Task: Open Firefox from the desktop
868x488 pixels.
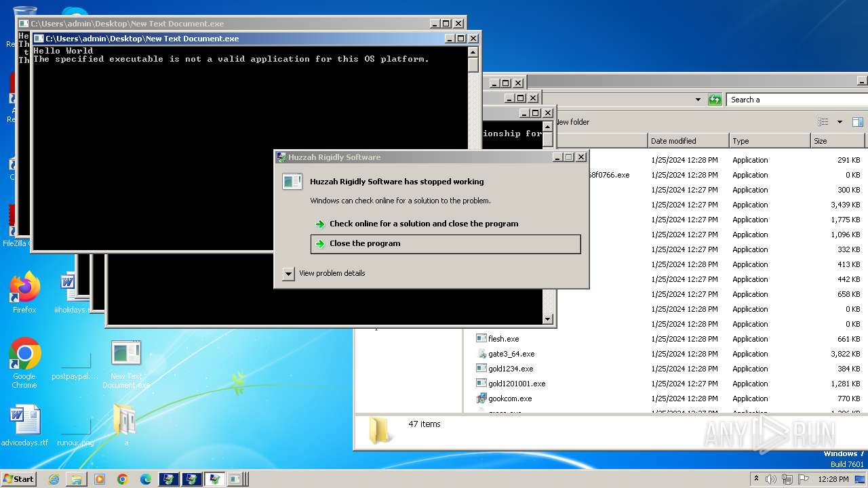Action: (x=24, y=293)
